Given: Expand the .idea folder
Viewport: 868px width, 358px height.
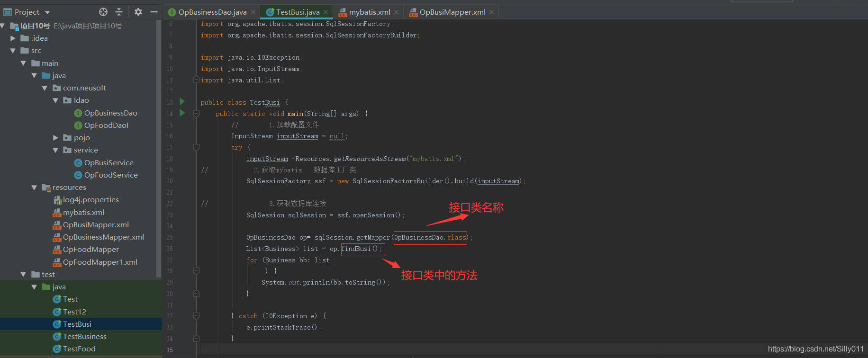Looking at the screenshot, I should [13, 38].
